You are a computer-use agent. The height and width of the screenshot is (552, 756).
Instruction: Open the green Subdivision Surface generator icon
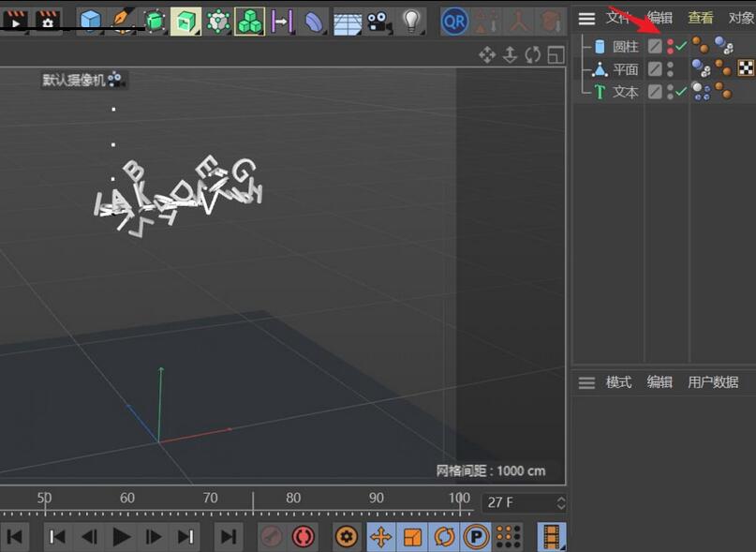(x=154, y=19)
